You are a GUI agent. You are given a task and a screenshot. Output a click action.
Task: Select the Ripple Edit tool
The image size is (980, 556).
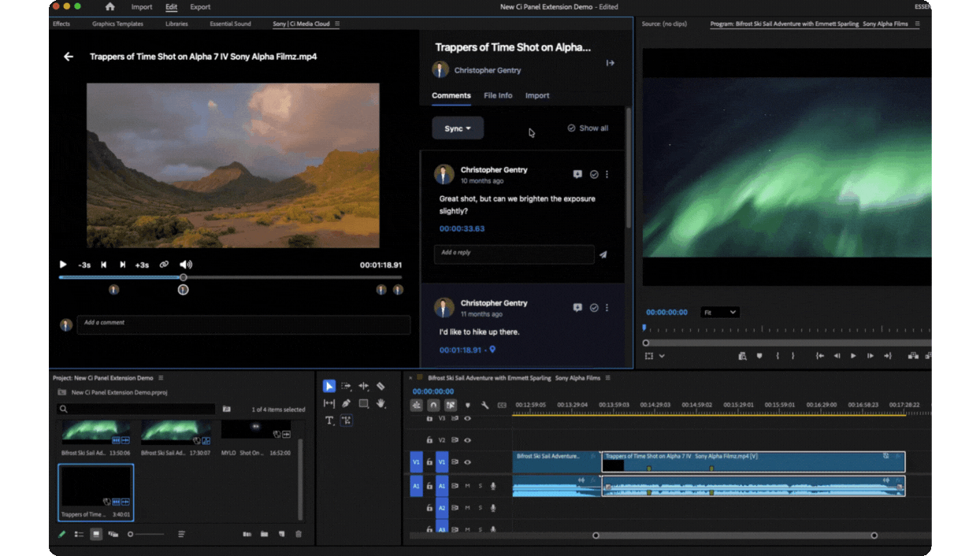click(363, 386)
